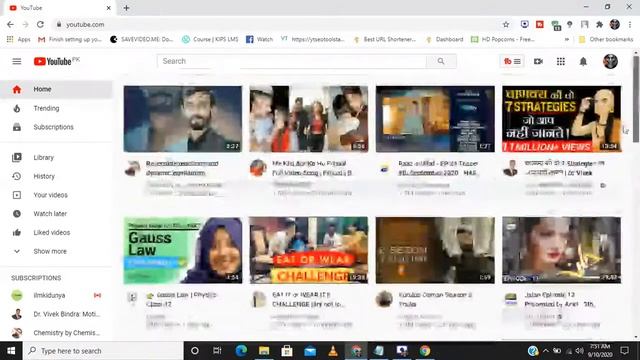Open the notifications bell
Screen dimensions: 640x360
(x=583, y=61)
